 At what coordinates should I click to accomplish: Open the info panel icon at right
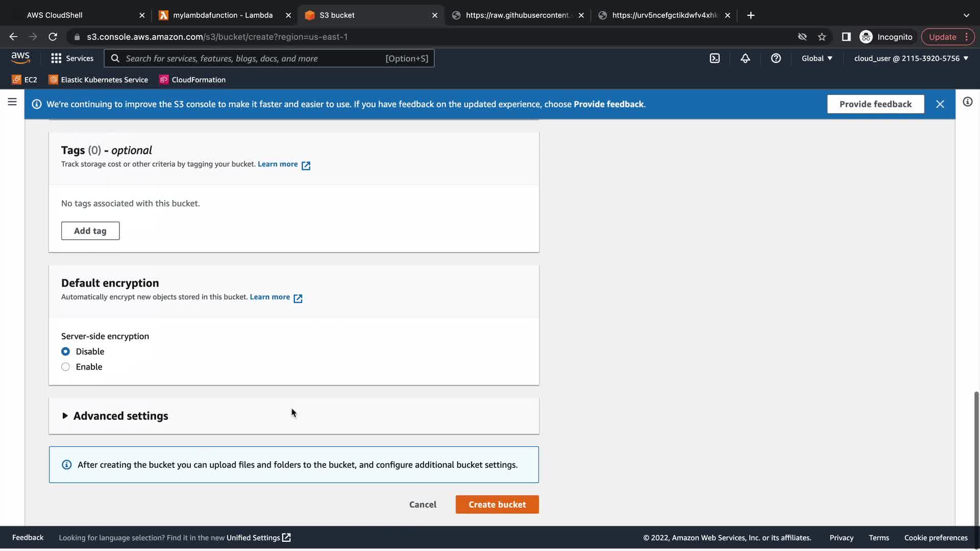coord(967,102)
